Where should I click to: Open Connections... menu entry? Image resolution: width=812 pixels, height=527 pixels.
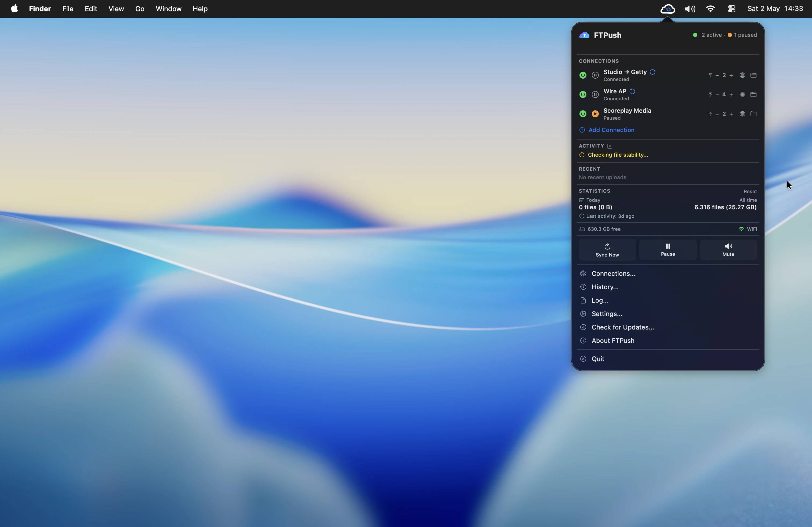pos(668,274)
